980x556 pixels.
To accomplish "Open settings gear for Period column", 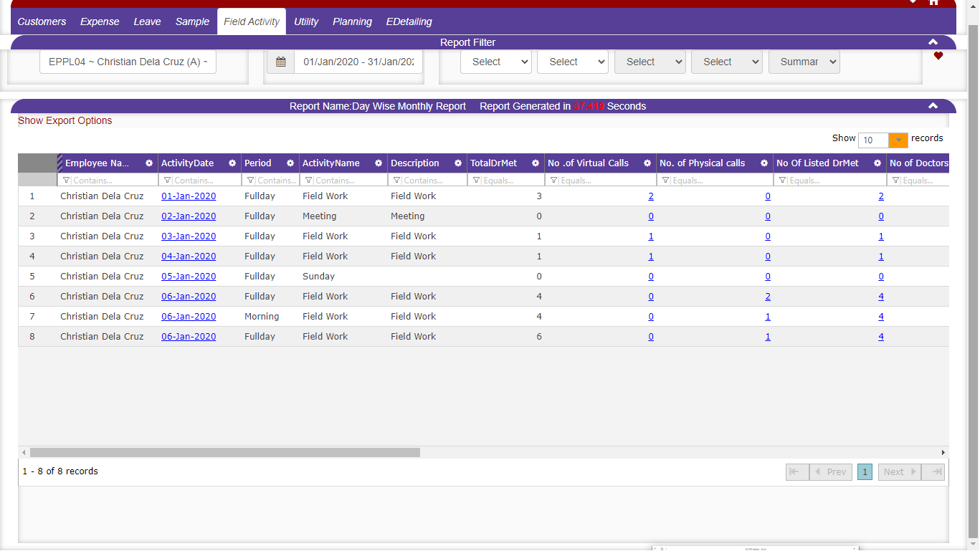I will tap(290, 163).
